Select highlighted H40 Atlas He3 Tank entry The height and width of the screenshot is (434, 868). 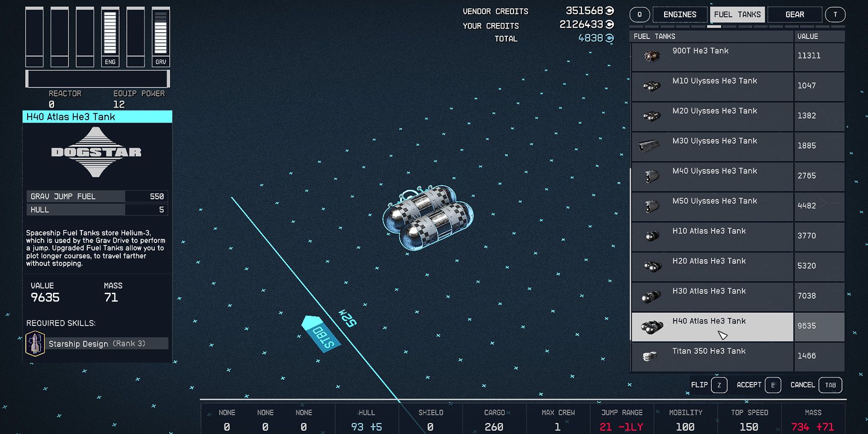pos(712,327)
